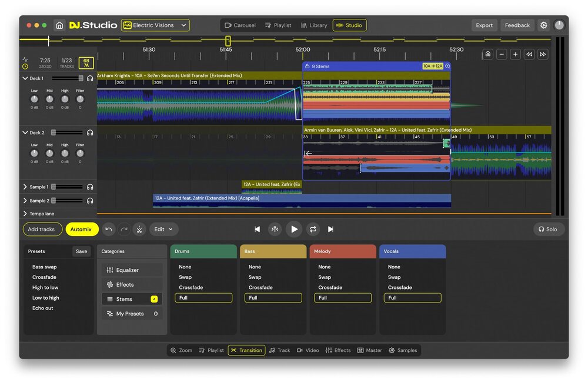This screenshot has height=382, width=588.
Task: Click the home icon in title bar
Action: pyautogui.click(x=59, y=25)
